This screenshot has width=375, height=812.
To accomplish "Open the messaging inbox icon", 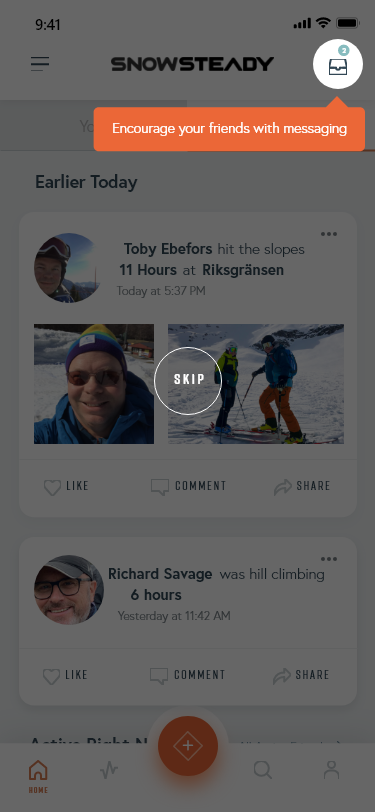I will pyautogui.click(x=338, y=64).
